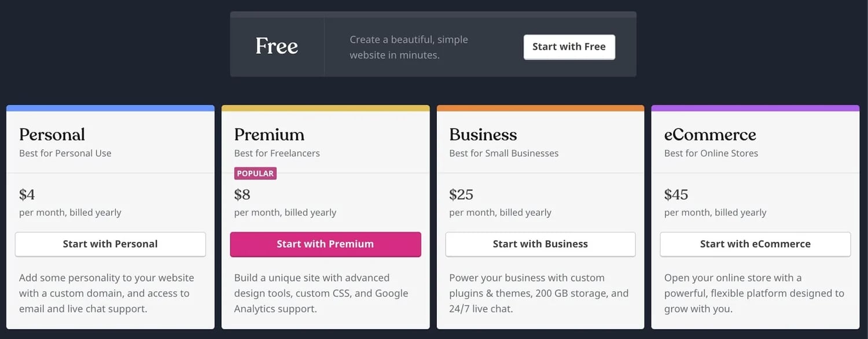Select the eCommerce plan title
The width and height of the screenshot is (868, 339).
tap(710, 135)
